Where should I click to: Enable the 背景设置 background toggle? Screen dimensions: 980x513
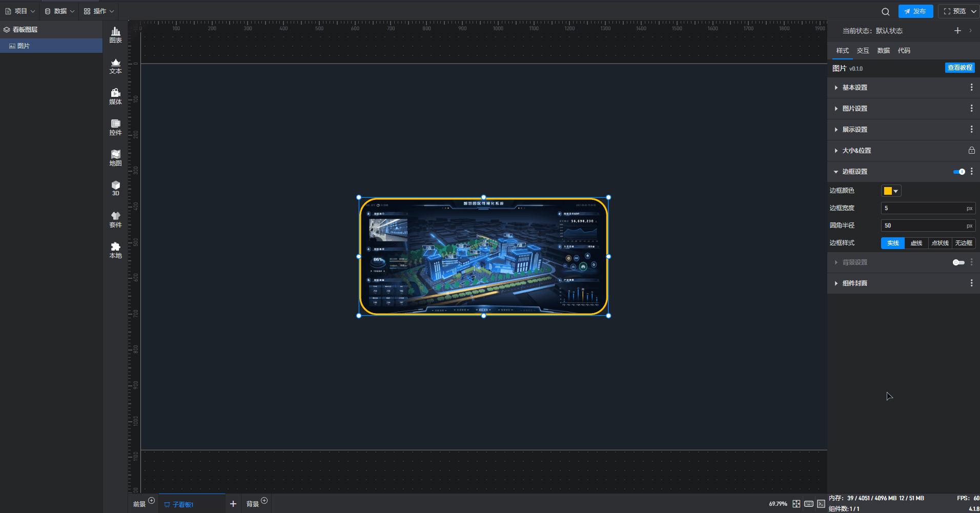click(x=958, y=262)
